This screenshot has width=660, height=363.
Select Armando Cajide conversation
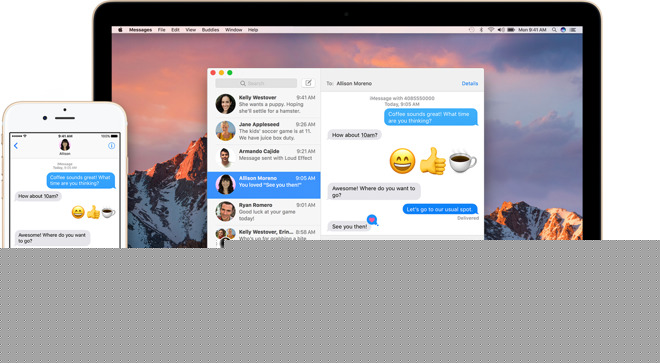click(x=264, y=158)
